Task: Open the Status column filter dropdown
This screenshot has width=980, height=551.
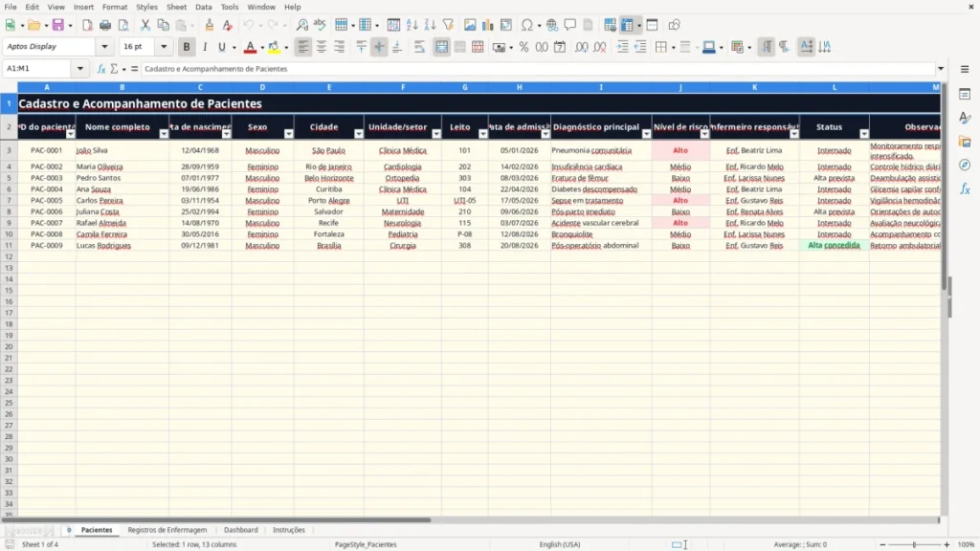Action: pyautogui.click(x=864, y=134)
